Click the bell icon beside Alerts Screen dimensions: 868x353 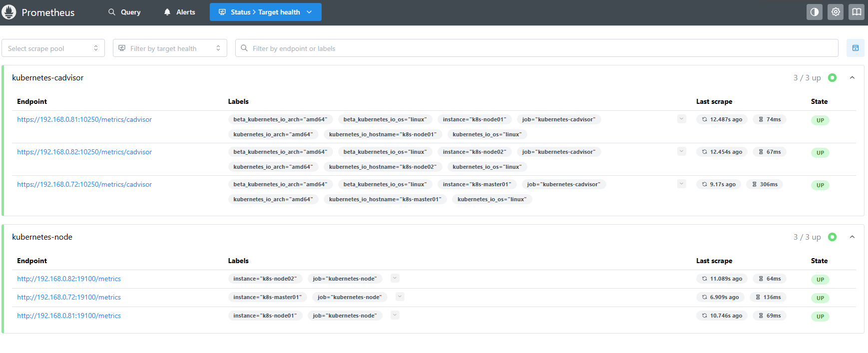pyautogui.click(x=167, y=12)
